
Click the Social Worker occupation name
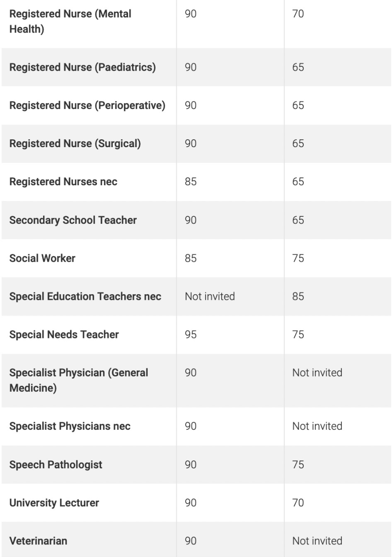coord(42,258)
